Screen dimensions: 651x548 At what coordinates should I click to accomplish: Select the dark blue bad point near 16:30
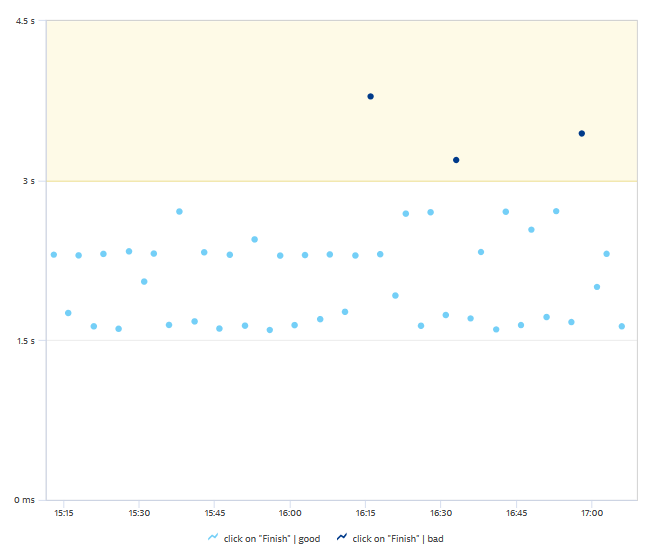pos(456,160)
